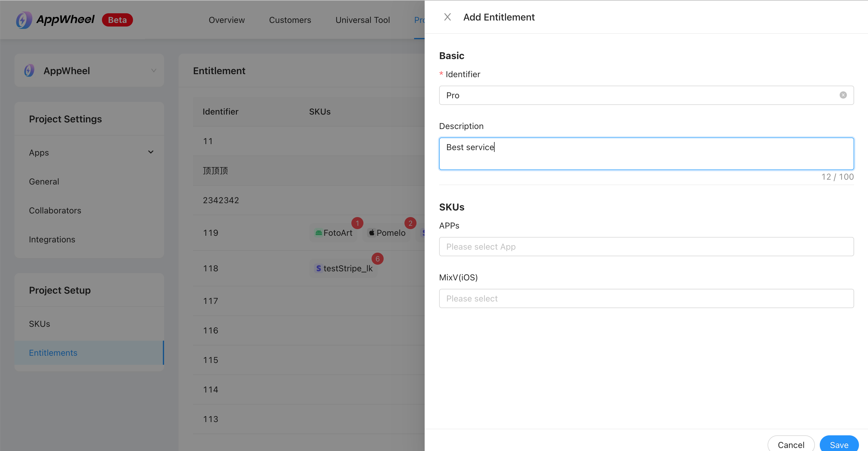
Task: Open the Please select App dropdown
Action: tap(646, 247)
